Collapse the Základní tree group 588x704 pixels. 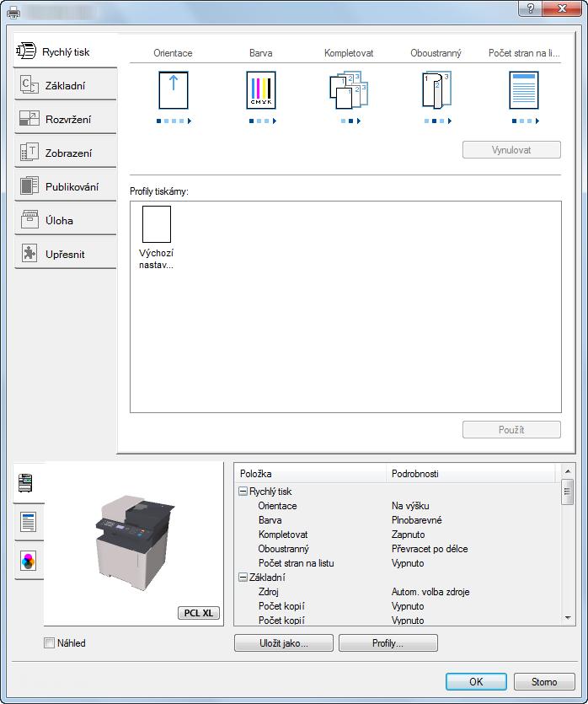tap(243, 578)
